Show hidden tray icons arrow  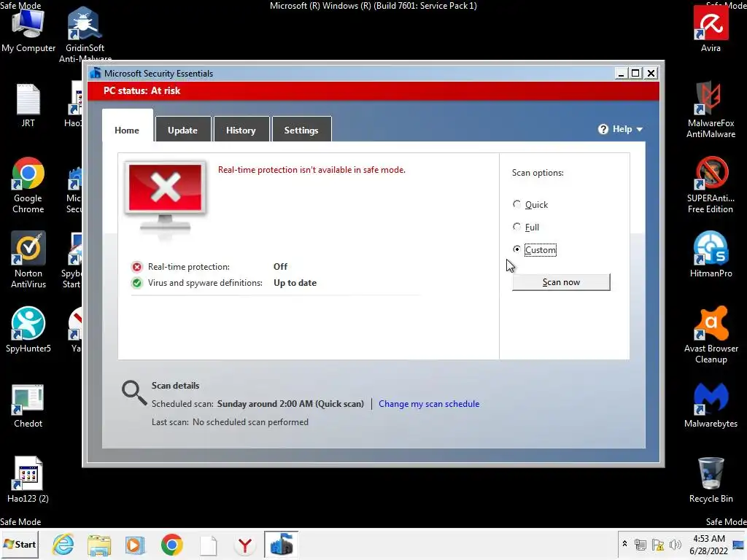[x=624, y=544]
